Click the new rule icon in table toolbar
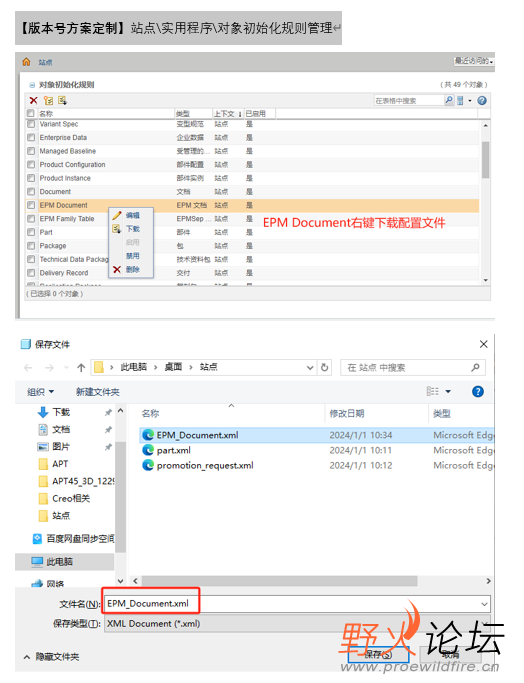The image size is (524, 683). coord(48,101)
